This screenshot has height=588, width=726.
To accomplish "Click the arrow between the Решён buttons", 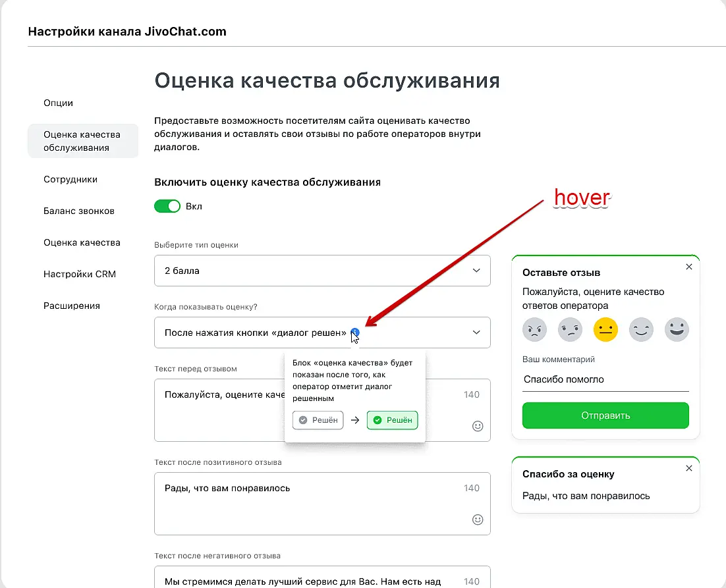I will click(355, 420).
